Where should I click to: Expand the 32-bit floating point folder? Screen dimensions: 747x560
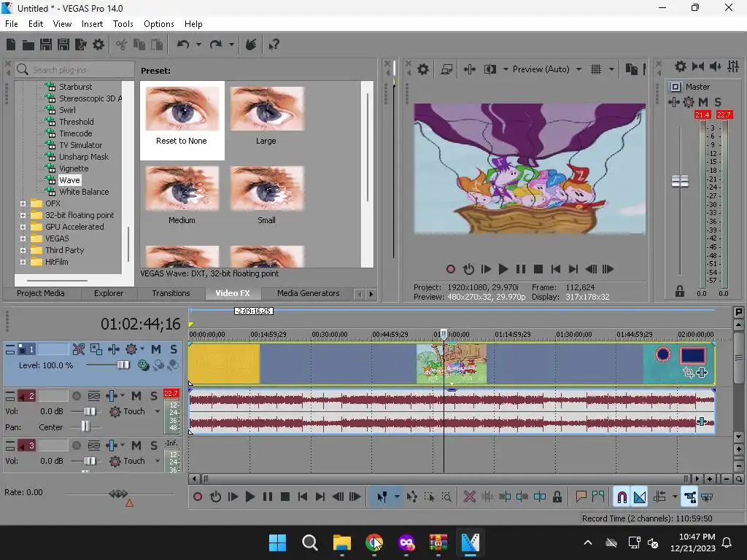click(23, 215)
